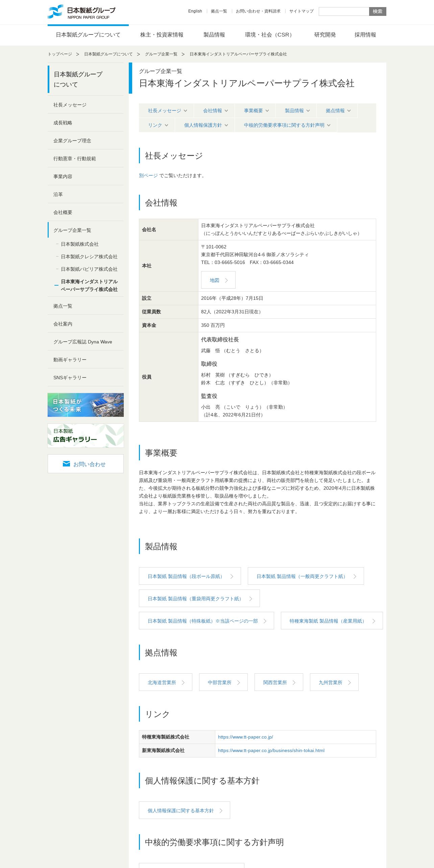
Task: Go to 日本製紙グループについて breadcrumb
Action: coord(108,54)
